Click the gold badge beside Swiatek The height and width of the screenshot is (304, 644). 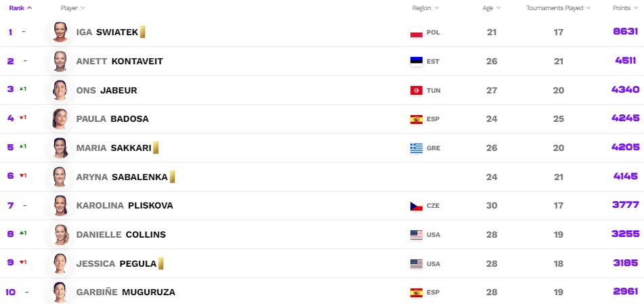point(143,32)
